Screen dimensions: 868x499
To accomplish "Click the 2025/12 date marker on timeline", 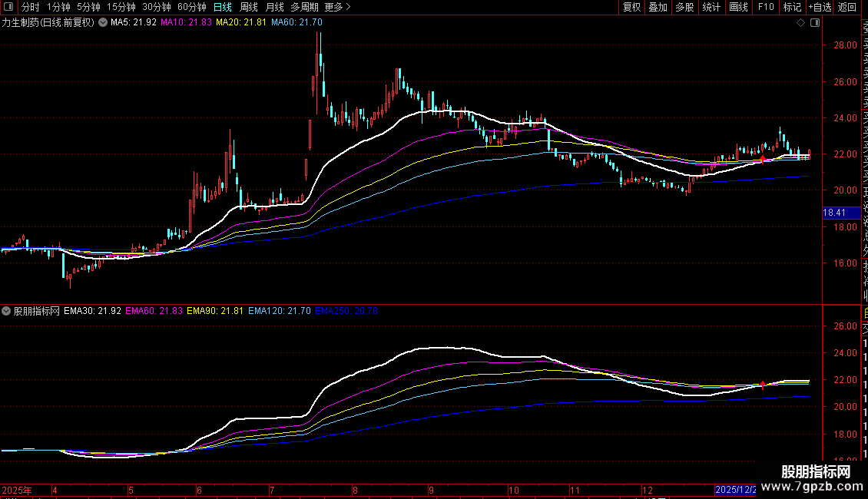I will 736,490.
